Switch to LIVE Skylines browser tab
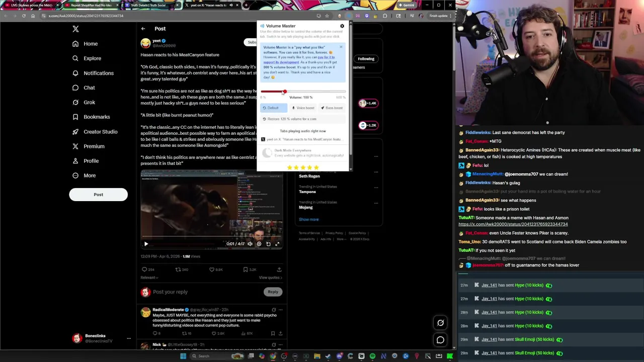 point(30,5)
